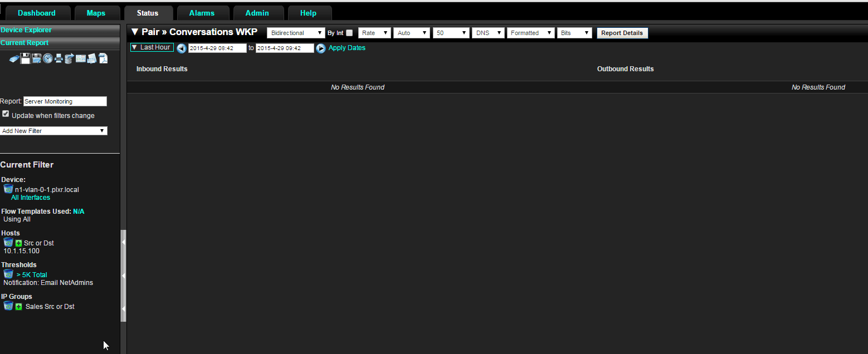Screen dimensions: 868x354
Task: Switch to the Alarms tab
Action: (202, 13)
